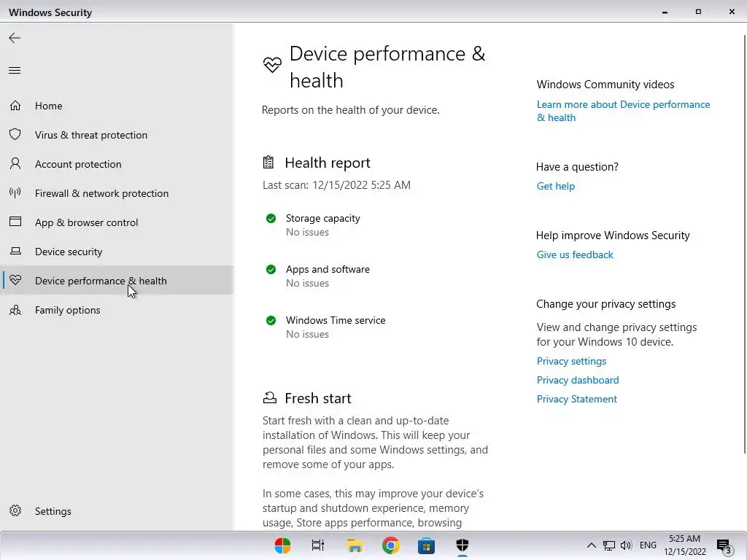Viewport: 747px width, 560px height.
Task: Click the Windows Security shield taskbar icon
Action: (462, 545)
